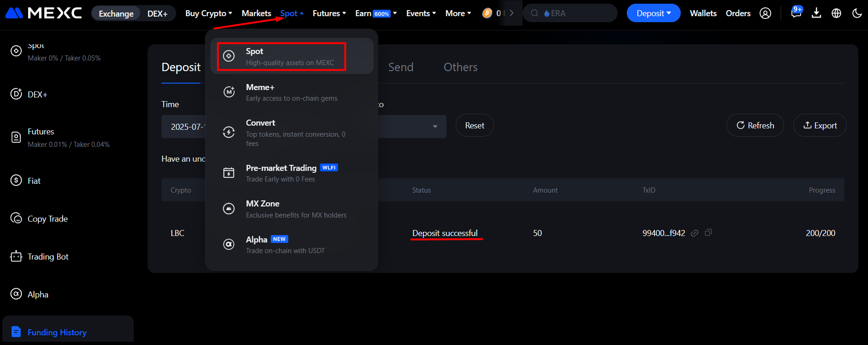
Task: Click the Funding History document icon
Action: click(16, 332)
